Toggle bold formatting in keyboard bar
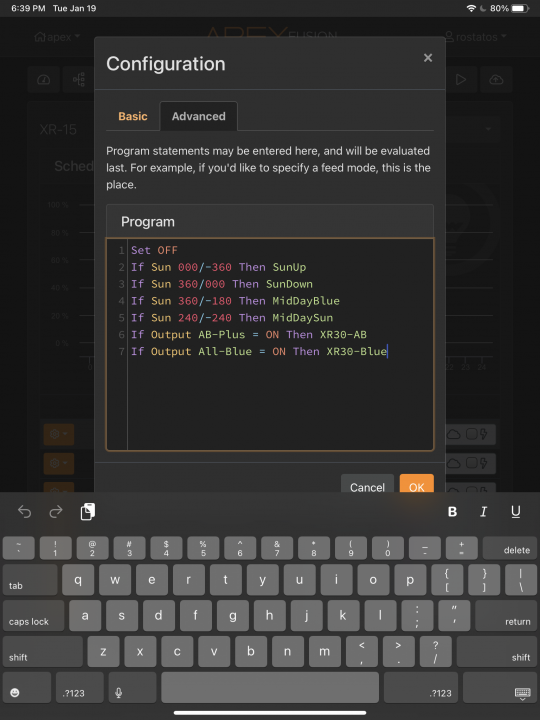The width and height of the screenshot is (540, 720). [x=452, y=512]
